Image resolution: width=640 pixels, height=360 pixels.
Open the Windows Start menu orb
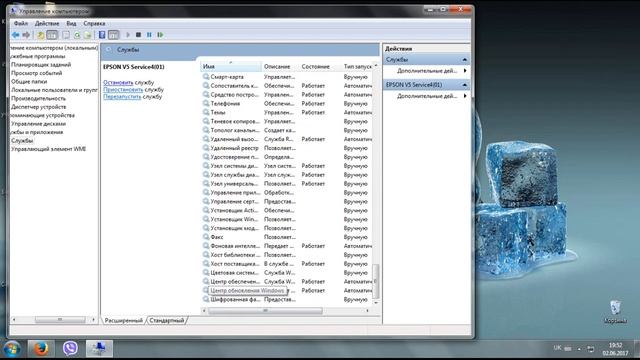click(x=12, y=349)
